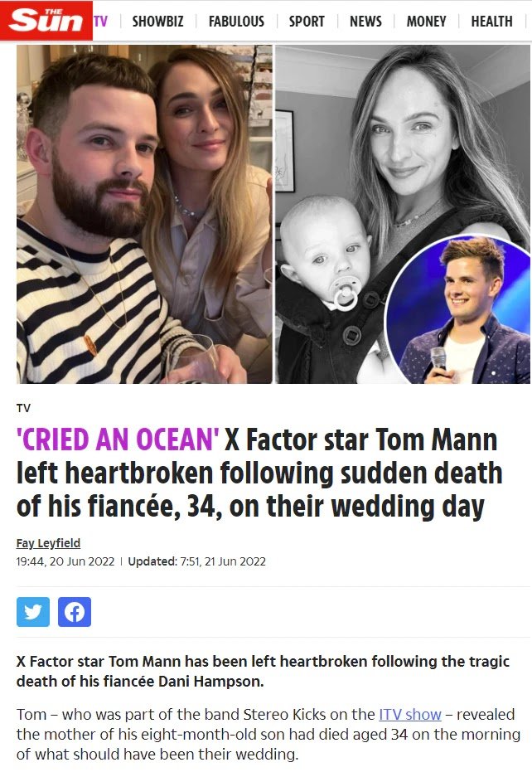The height and width of the screenshot is (772, 532).
Task: Go to the Showbiz section
Action: [157, 22]
